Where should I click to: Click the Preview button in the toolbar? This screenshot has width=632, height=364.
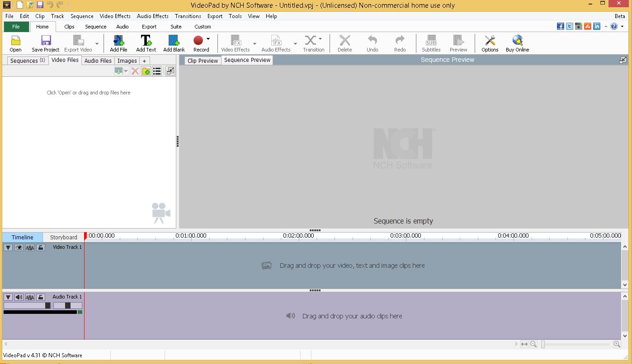tap(458, 43)
